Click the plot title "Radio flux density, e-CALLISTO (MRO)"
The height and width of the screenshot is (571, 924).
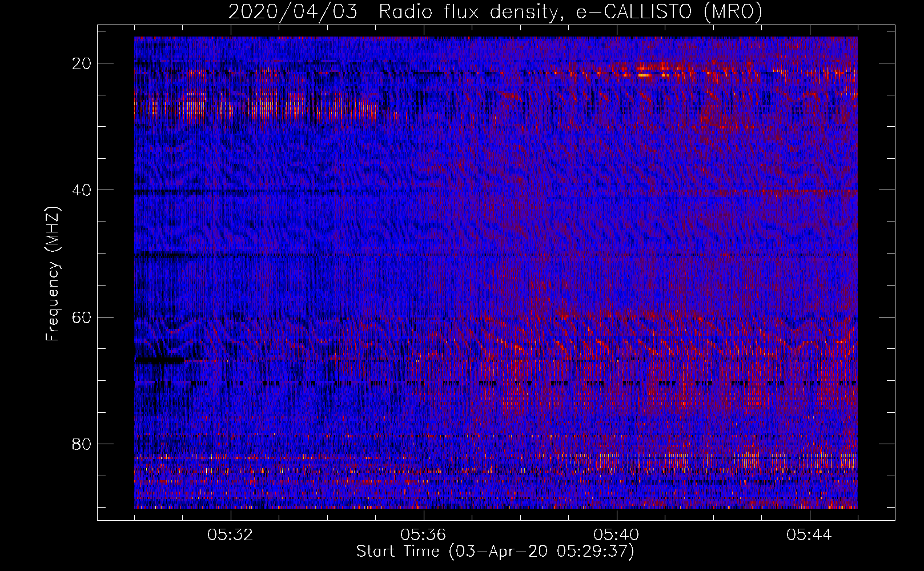coord(570,12)
